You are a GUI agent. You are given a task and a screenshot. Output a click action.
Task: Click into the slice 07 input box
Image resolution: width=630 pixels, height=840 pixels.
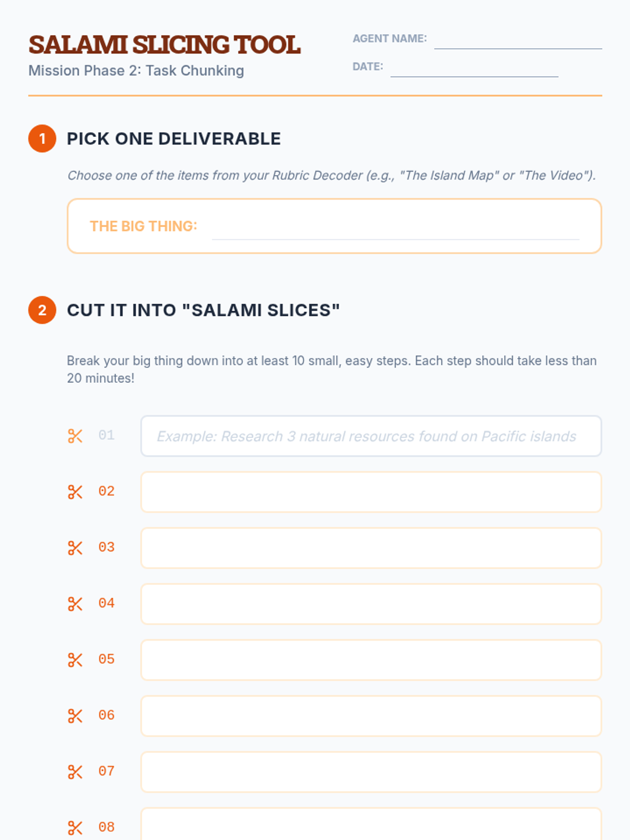point(371,772)
